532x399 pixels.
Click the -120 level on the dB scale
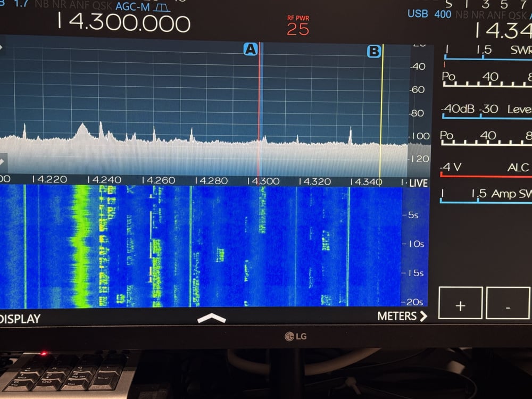point(418,159)
